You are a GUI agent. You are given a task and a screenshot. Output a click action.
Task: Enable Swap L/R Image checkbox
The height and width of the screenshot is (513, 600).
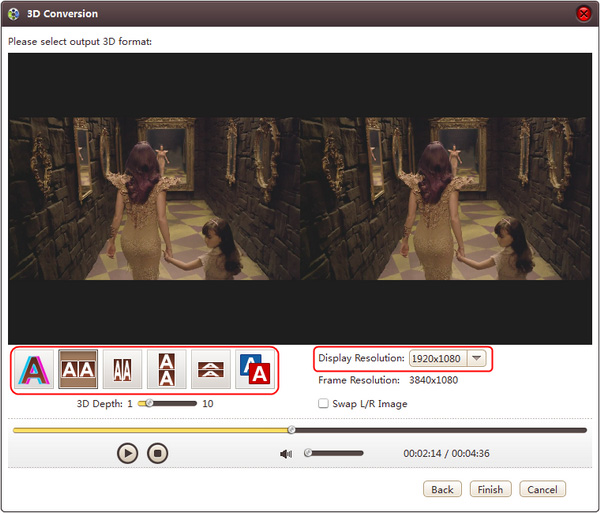point(323,403)
